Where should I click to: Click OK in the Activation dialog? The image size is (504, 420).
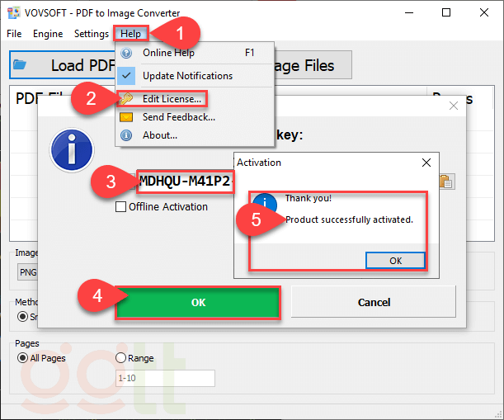(x=395, y=261)
